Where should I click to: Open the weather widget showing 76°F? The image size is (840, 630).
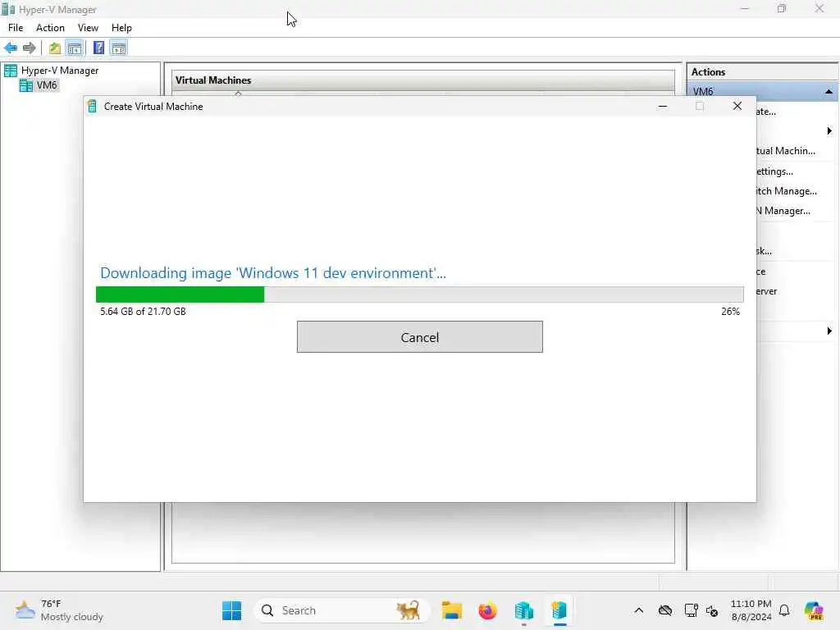click(59, 610)
